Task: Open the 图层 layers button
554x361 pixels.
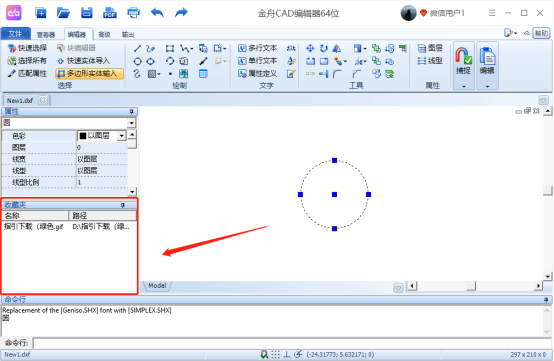Action: pos(430,48)
